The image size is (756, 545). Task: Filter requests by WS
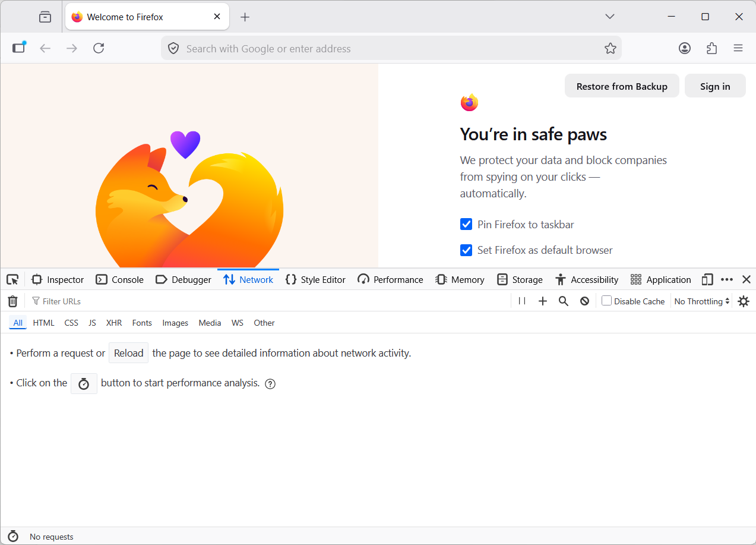238,323
